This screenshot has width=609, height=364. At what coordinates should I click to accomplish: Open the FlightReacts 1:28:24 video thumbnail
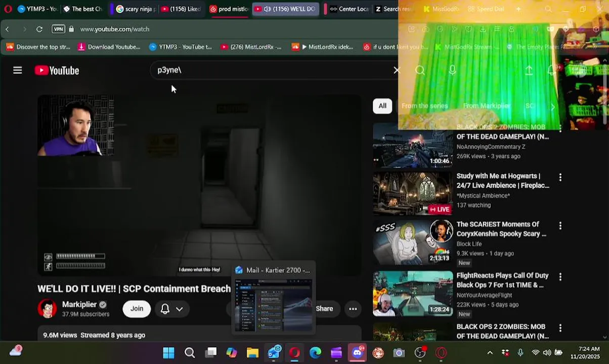[413, 294]
